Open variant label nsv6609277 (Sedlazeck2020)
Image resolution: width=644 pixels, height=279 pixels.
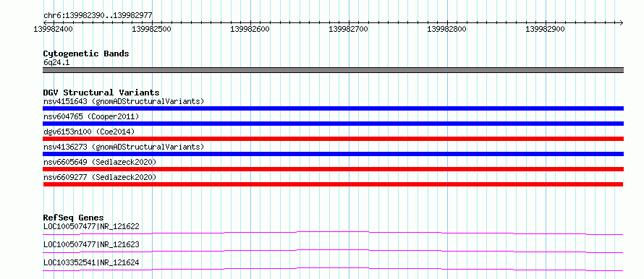pos(100,177)
